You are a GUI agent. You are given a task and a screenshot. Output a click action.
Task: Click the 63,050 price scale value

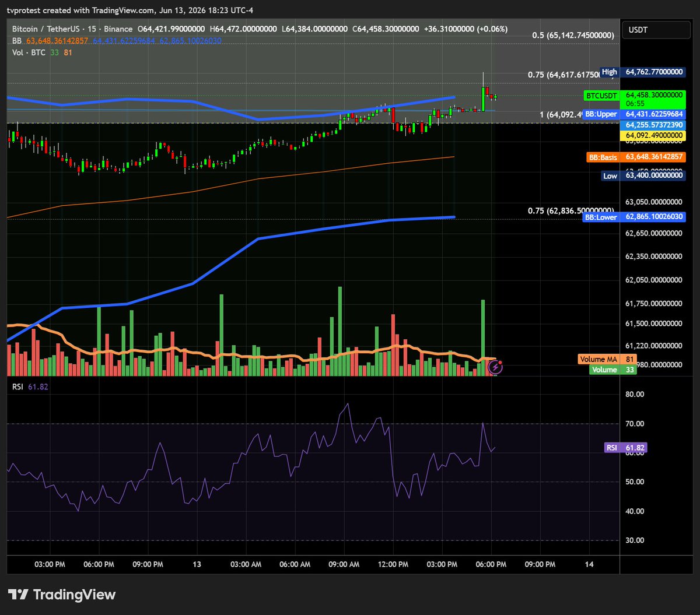(653, 202)
